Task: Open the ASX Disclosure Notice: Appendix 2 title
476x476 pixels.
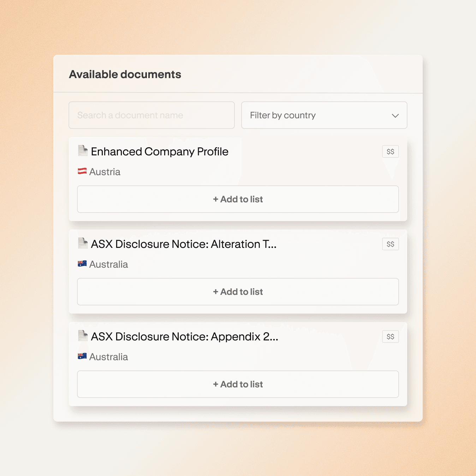Action: (184, 337)
